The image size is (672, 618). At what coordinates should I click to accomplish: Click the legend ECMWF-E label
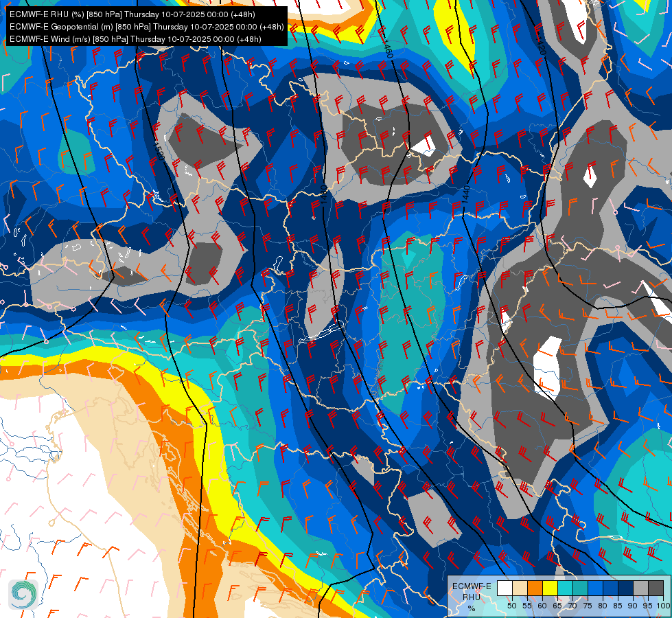(x=472, y=586)
